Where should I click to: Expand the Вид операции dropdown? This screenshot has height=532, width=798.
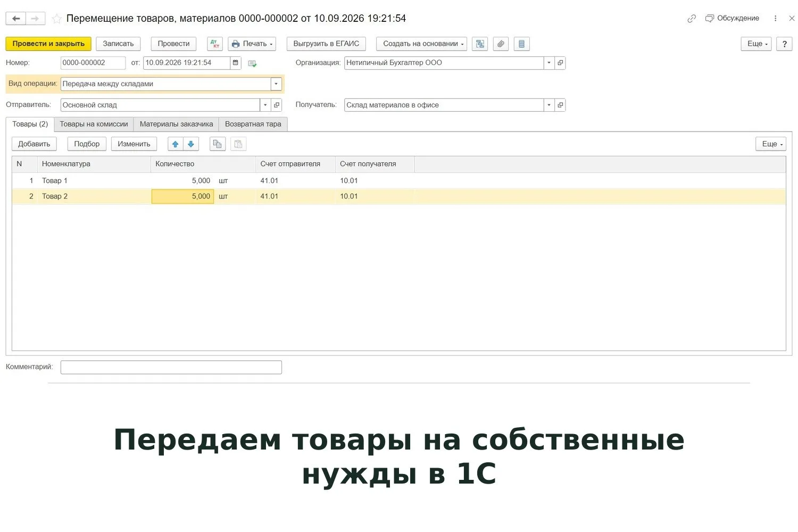276,84
